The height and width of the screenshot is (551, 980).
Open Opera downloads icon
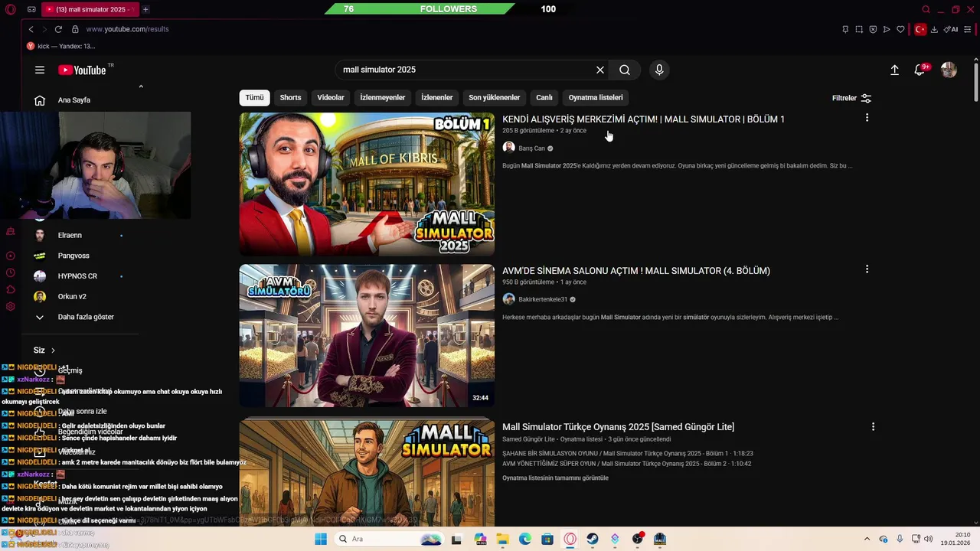click(934, 29)
